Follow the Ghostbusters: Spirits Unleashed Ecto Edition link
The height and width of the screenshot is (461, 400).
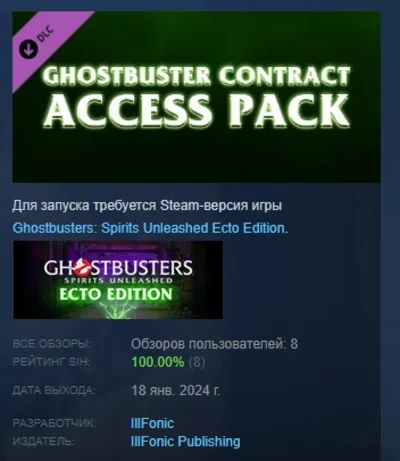pos(150,228)
